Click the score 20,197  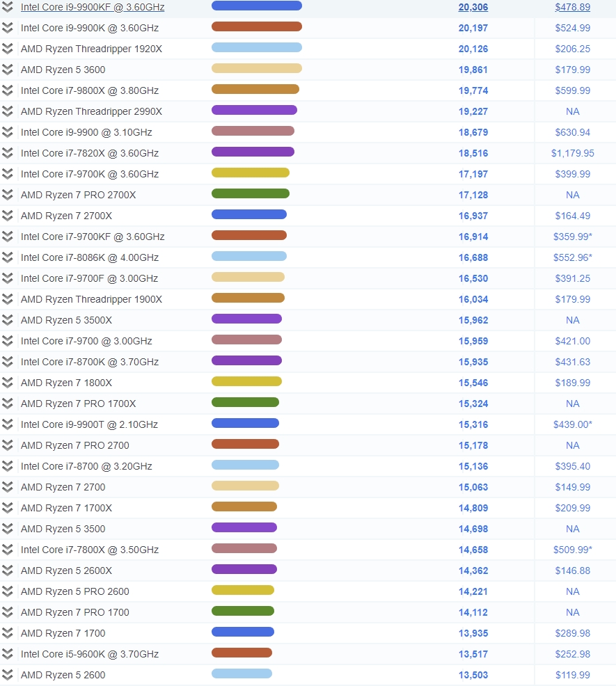pyautogui.click(x=473, y=28)
